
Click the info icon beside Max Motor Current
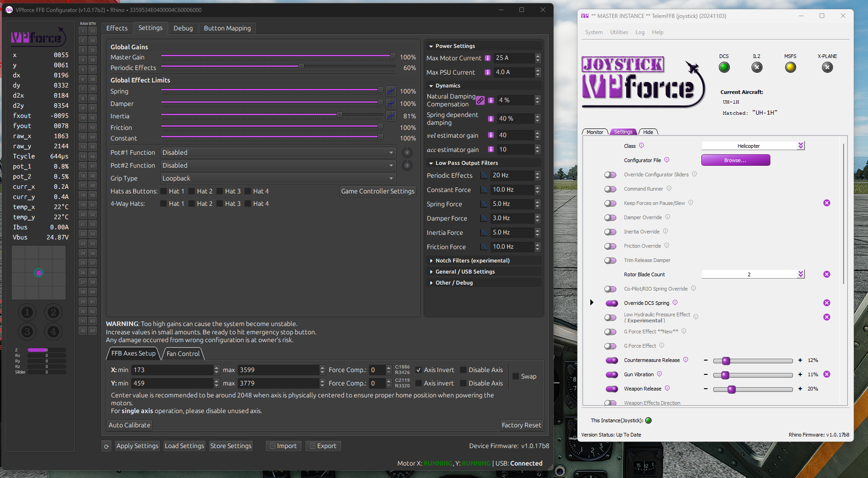pos(488,58)
